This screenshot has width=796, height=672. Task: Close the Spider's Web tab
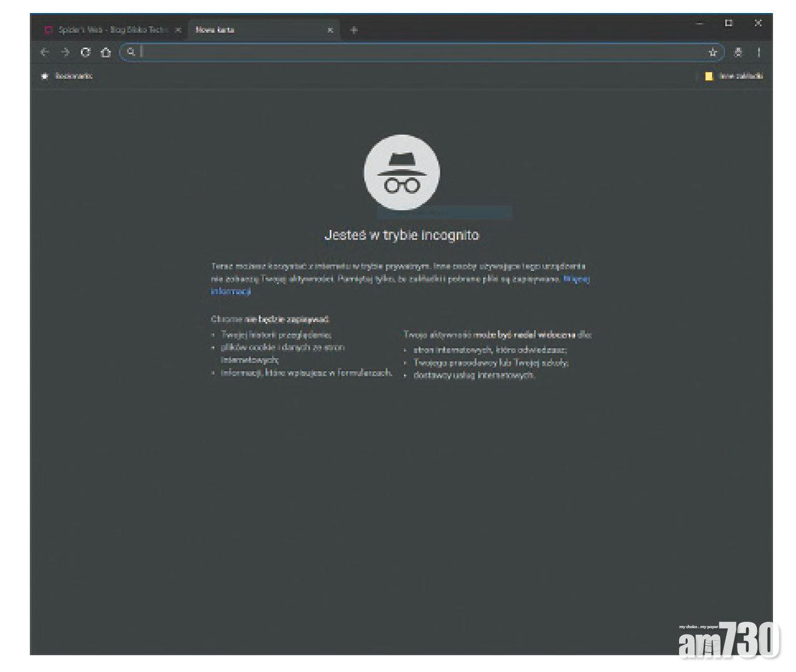coord(178,30)
